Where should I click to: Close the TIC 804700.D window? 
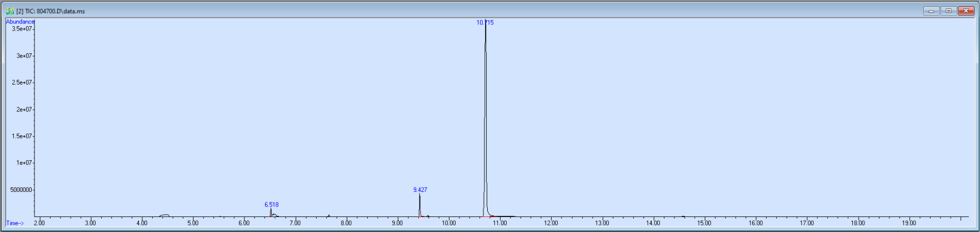point(965,11)
